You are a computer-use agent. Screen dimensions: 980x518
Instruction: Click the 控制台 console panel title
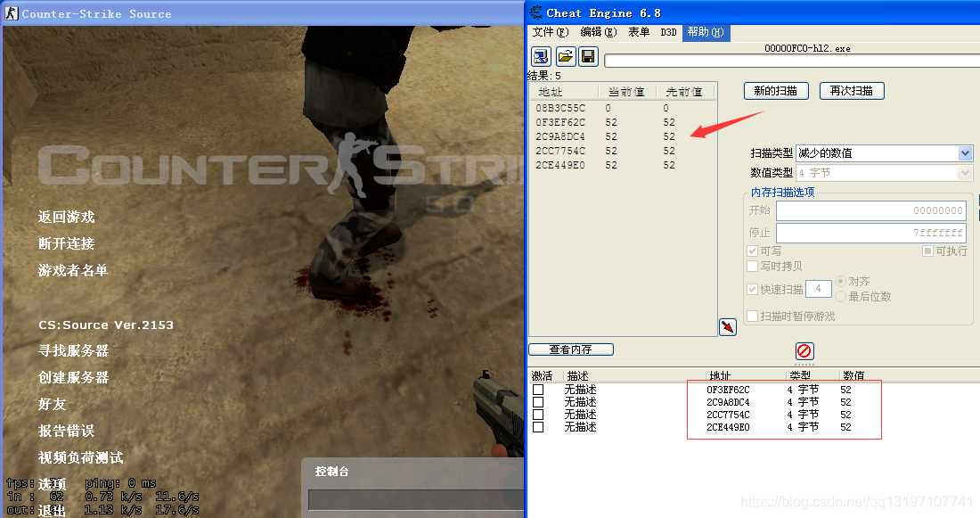point(332,472)
